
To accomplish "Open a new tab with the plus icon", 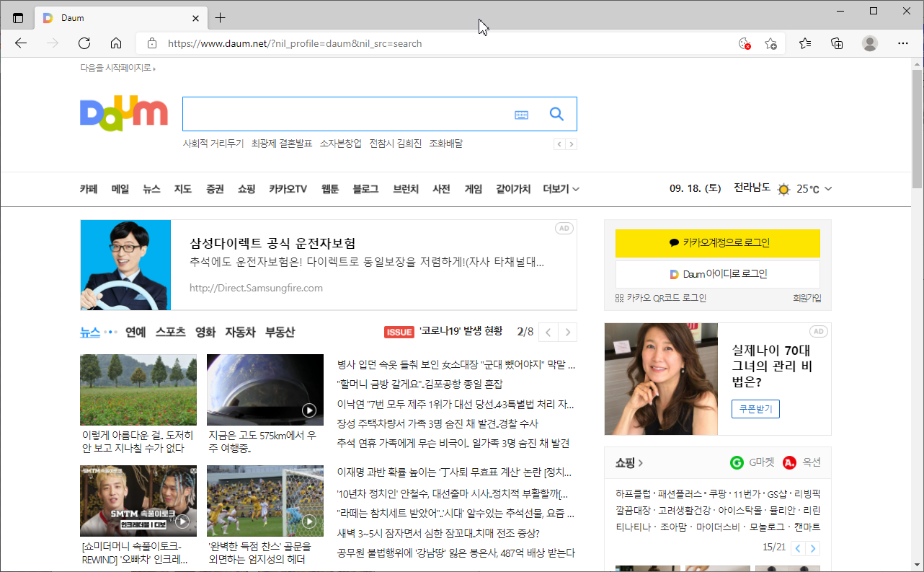I will pyautogui.click(x=221, y=18).
